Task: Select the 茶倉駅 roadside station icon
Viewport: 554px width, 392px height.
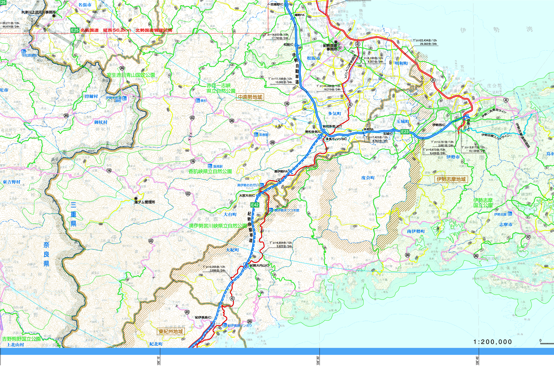Action: coord(256,135)
